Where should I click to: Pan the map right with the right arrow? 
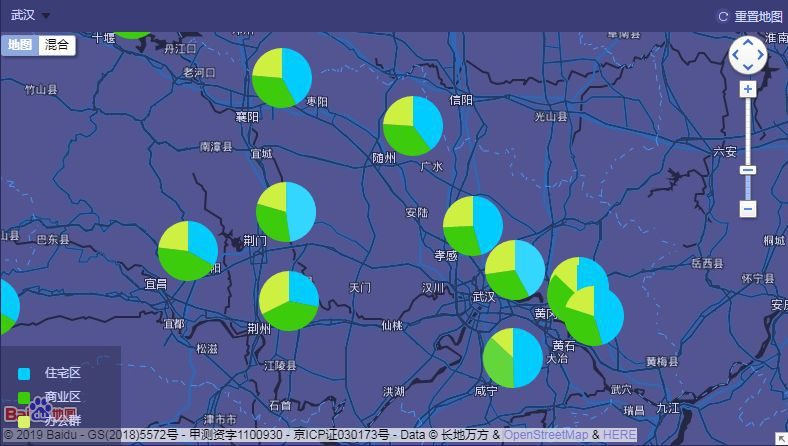[760, 55]
